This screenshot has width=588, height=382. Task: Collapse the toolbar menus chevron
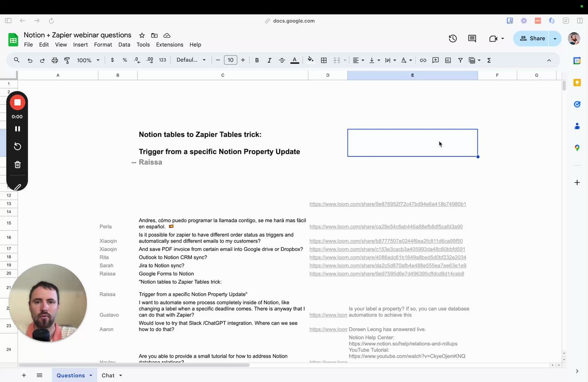coord(549,60)
